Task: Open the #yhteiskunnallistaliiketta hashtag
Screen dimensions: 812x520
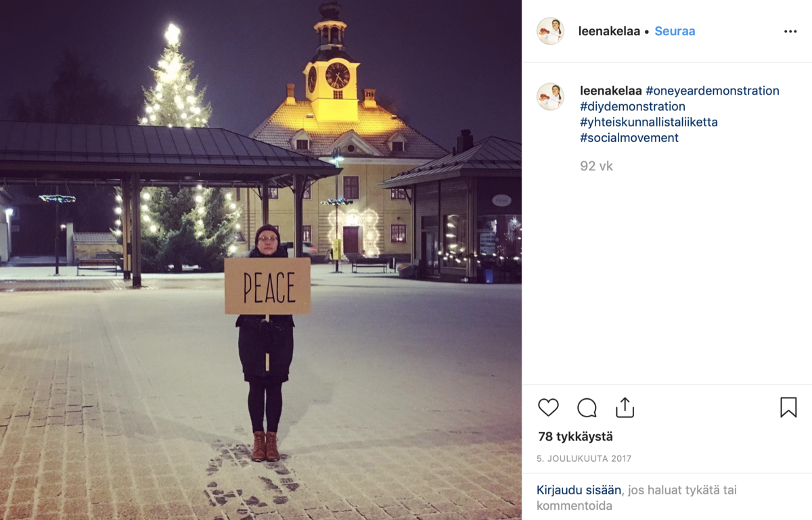Action: pos(649,122)
